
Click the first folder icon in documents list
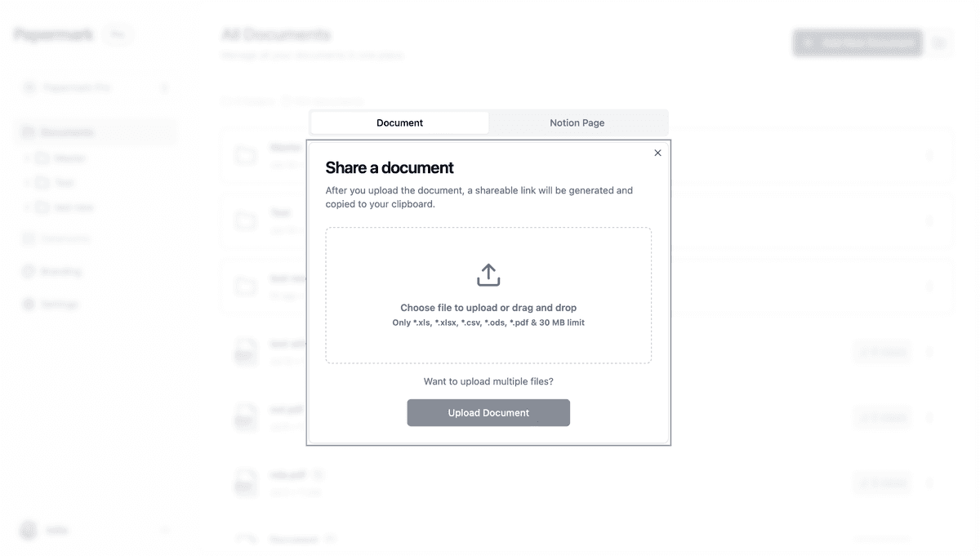(246, 155)
